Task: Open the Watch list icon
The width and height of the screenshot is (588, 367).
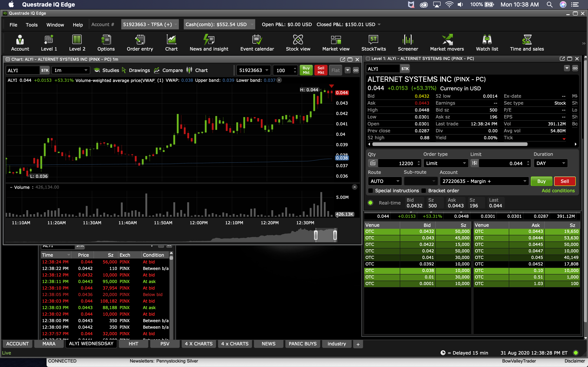Action: point(487,43)
